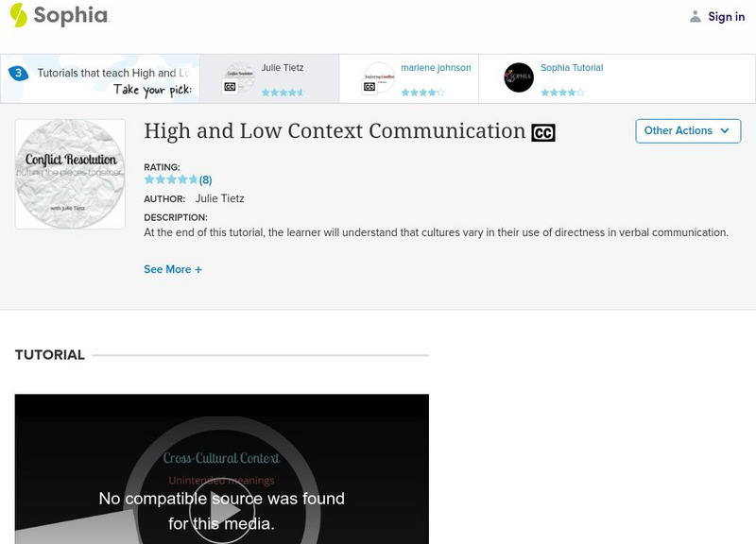Click the description text about directness

(x=436, y=232)
